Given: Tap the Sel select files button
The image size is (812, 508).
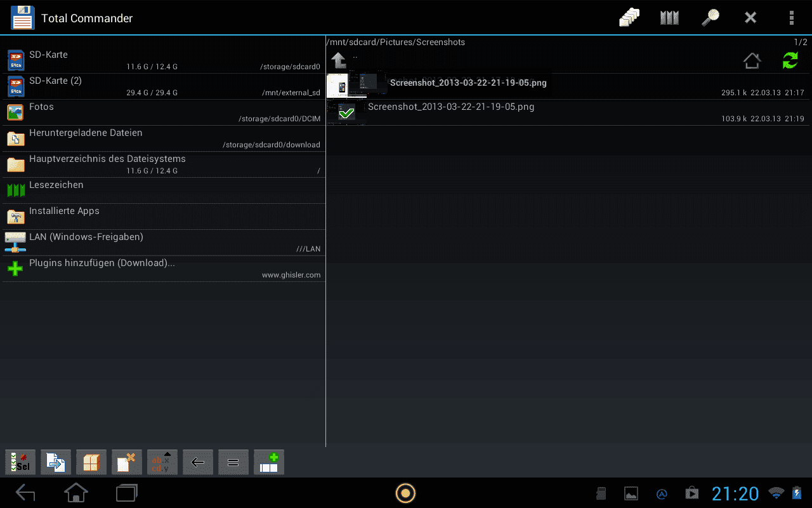Looking at the screenshot, I should click(20, 462).
